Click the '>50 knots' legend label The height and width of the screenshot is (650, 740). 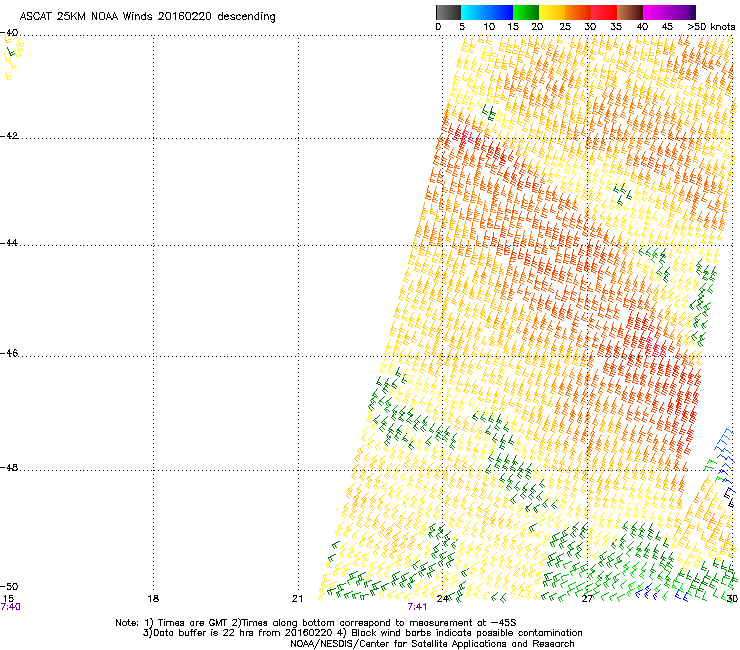point(711,26)
